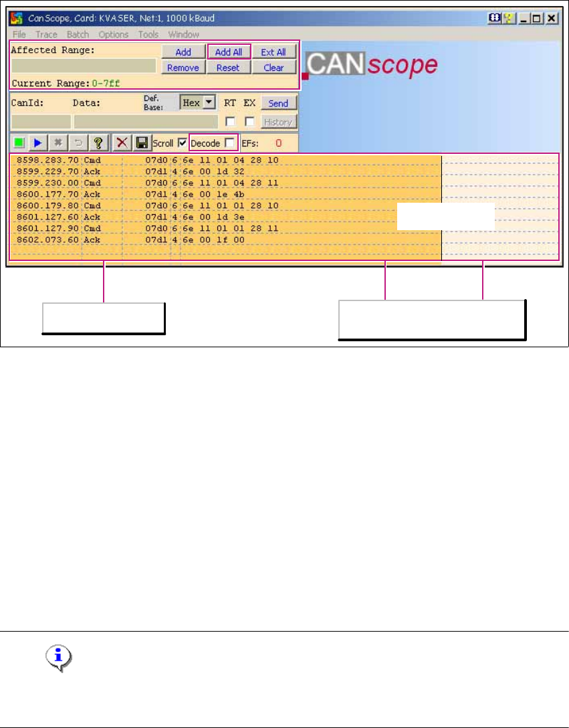This screenshot has height=728, width=569.
Task: Close the CanScope window
Action: 551,19
